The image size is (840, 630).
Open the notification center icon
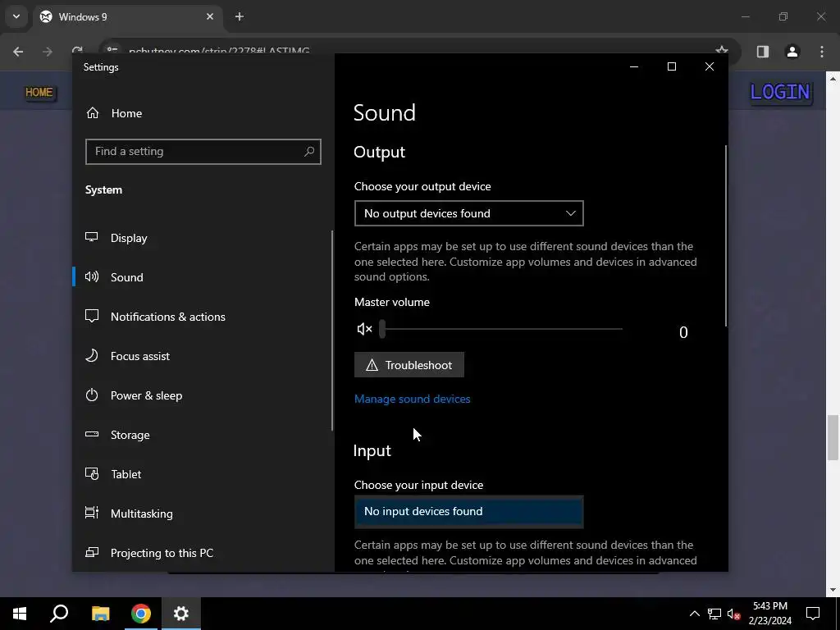813,614
